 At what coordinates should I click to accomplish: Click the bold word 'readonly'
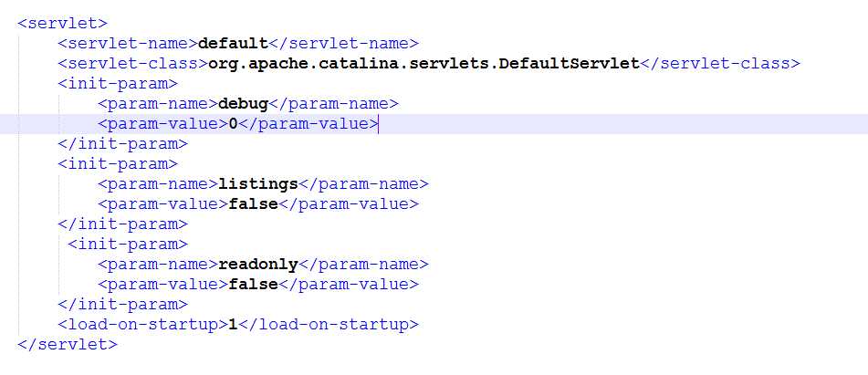(x=258, y=264)
